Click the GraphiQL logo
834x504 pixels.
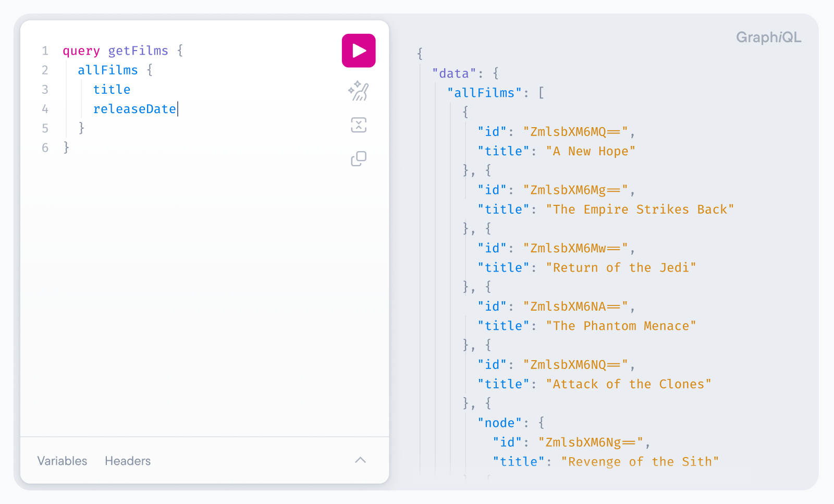click(768, 37)
